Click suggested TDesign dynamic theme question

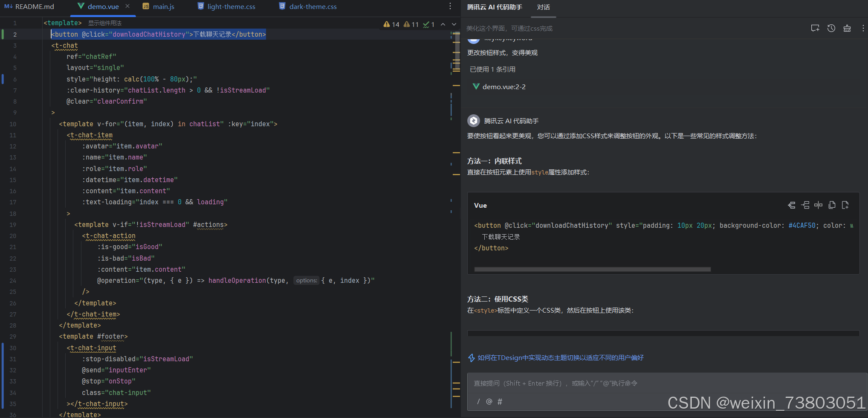coord(561,358)
